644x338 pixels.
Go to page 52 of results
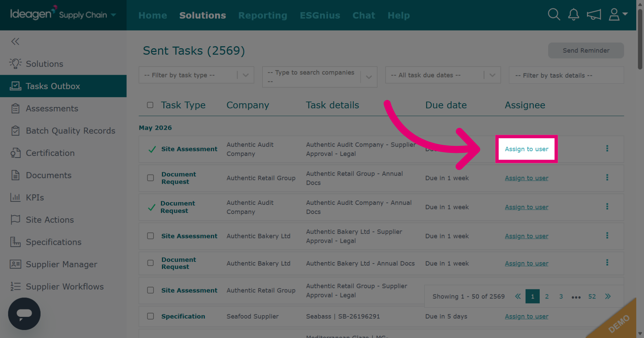(x=592, y=296)
